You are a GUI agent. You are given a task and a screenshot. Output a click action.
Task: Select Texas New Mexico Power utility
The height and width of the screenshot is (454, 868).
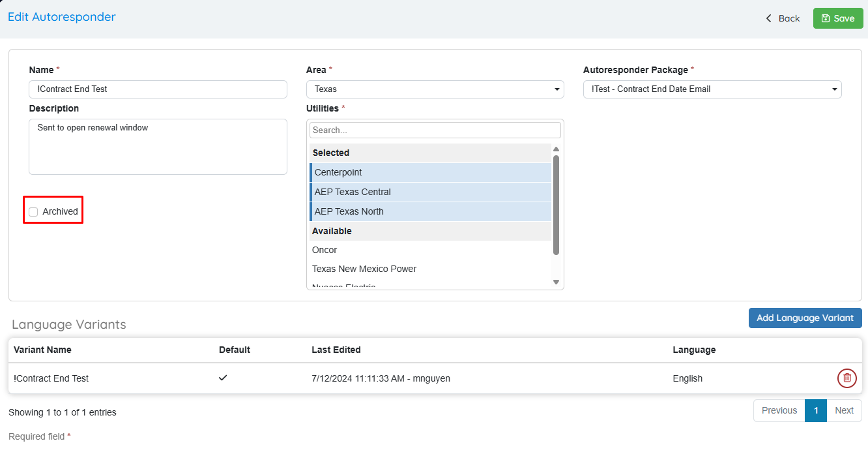(x=430, y=269)
